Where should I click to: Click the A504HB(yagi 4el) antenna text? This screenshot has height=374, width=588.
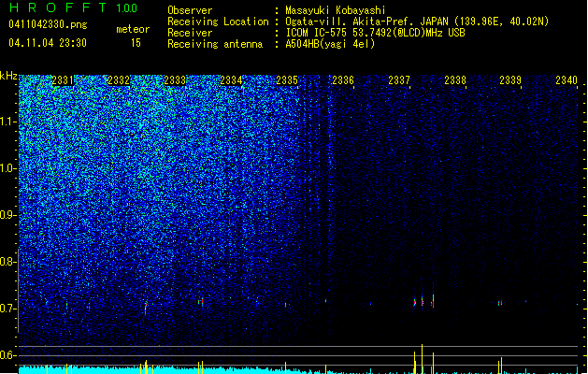pyautogui.click(x=330, y=44)
